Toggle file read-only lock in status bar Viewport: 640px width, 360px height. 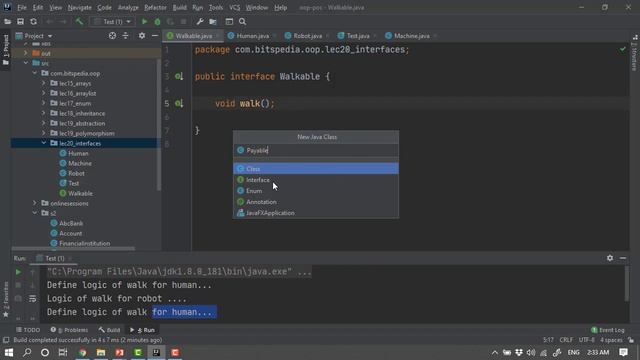tap(631, 340)
